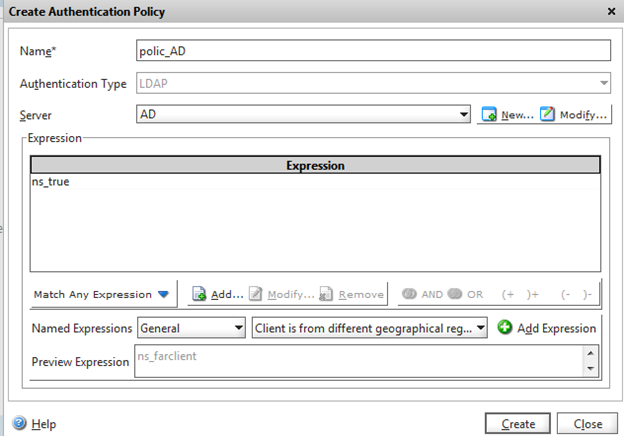Click the OR label text
The width and height of the screenshot is (624, 436).
[x=475, y=294]
